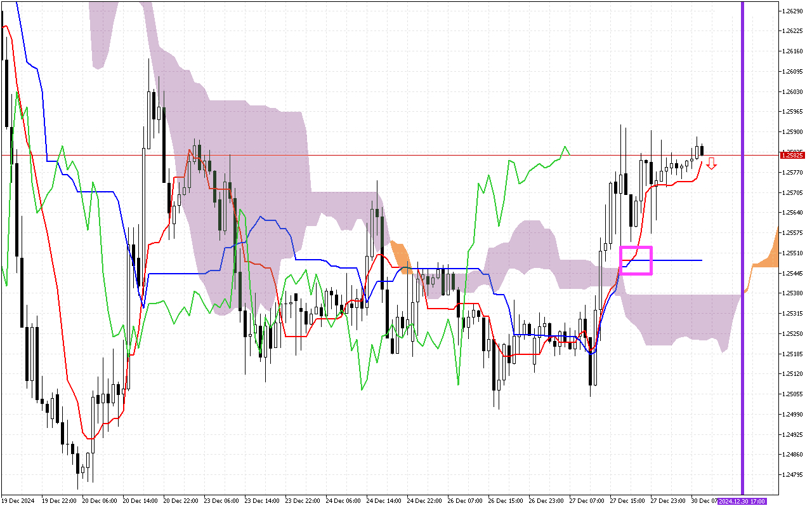The image size is (812, 508).
Task: Pick the 26 Dec 07:00 time label
Action: click(465, 501)
